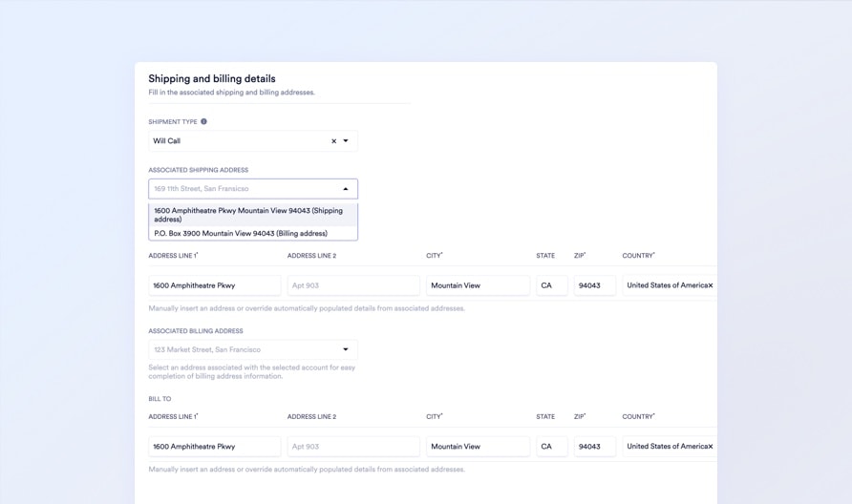The height and width of the screenshot is (504, 852).
Task: Edit shipping Address Line 1 field
Action: click(215, 285)
